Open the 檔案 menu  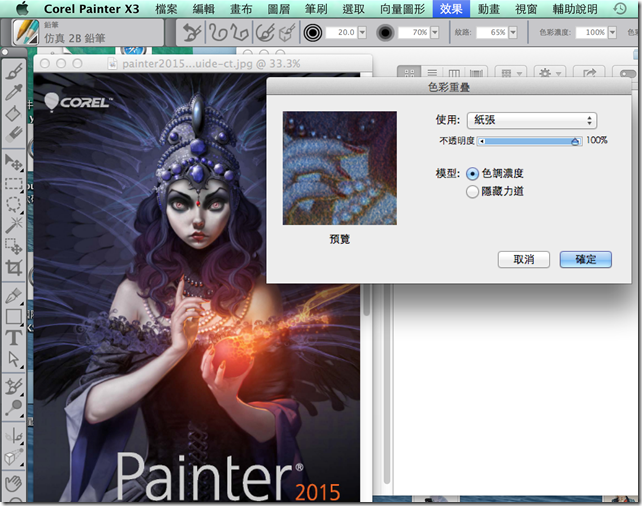pos(166,9)
